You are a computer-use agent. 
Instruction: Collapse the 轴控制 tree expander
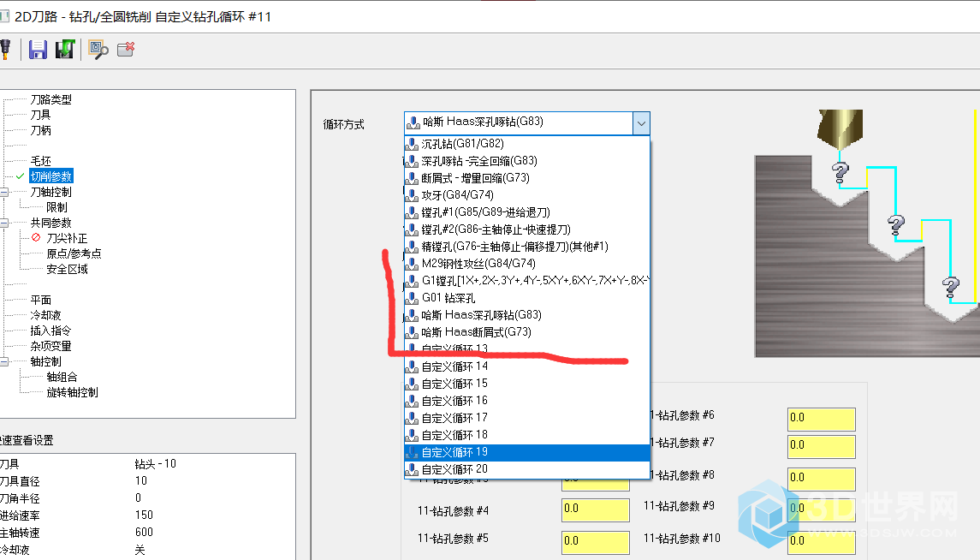(x=3, y=362)
